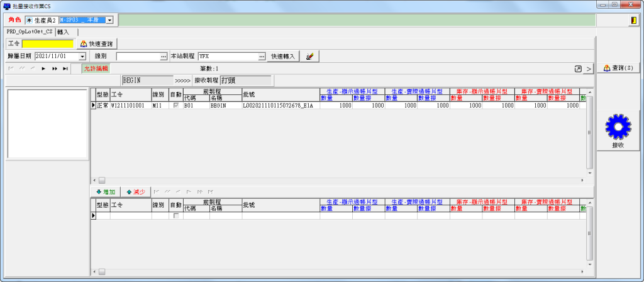Viewport: 644px width, 282px height.
Task: Open the 角色 role dropdown
Action: coord(109,20)
